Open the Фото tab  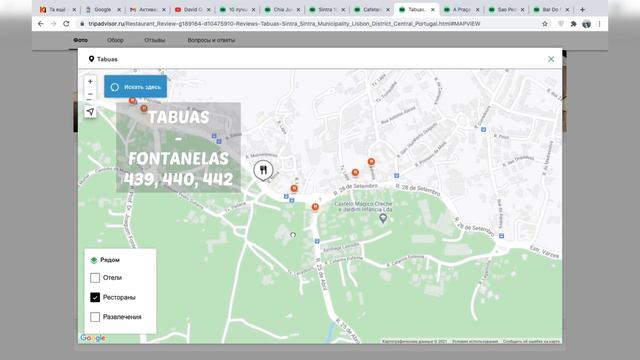[80, 40]
